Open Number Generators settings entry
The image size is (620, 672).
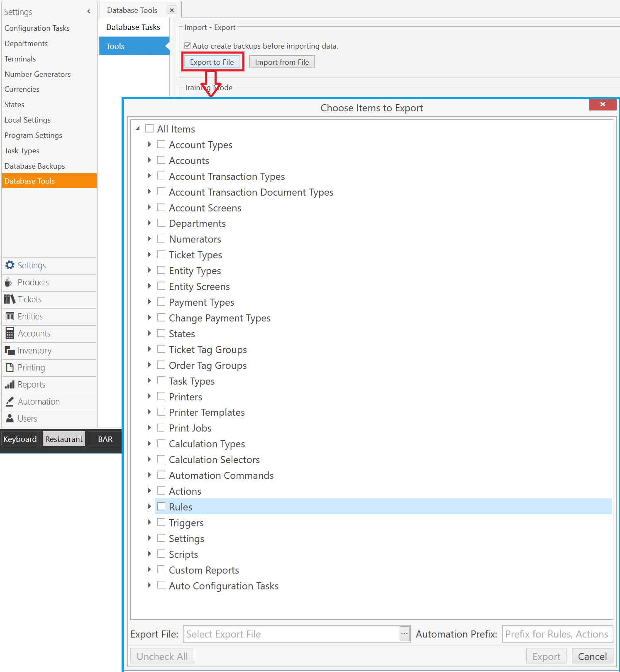click(38, 74)
